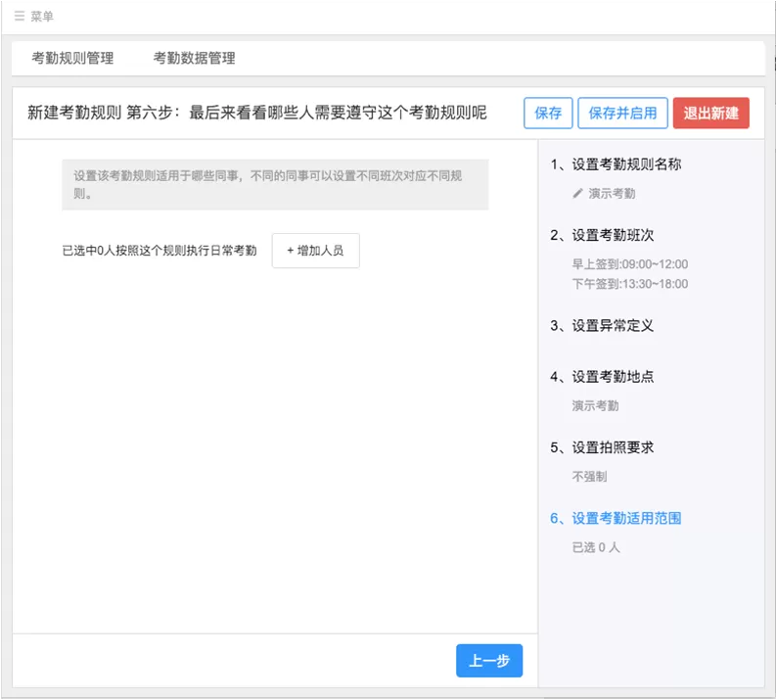777x700 pixels.
Task: Switch to 考勤规则管理 tab
Action: (x=72, y=58)
